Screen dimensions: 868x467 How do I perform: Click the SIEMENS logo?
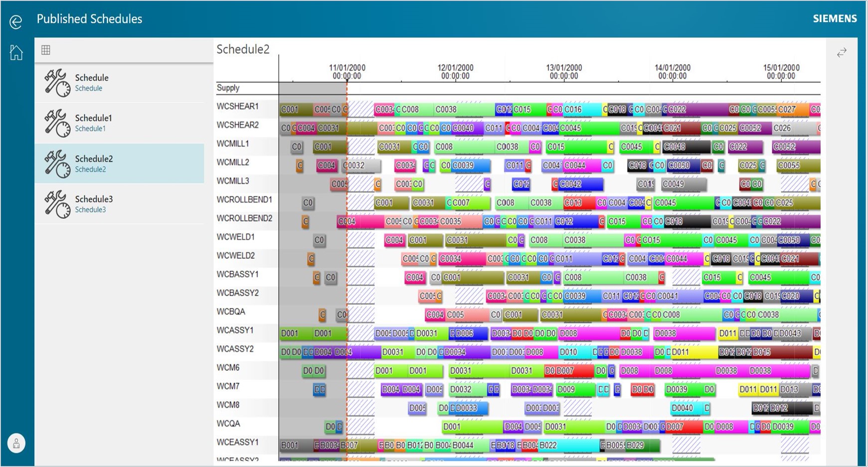835,19
